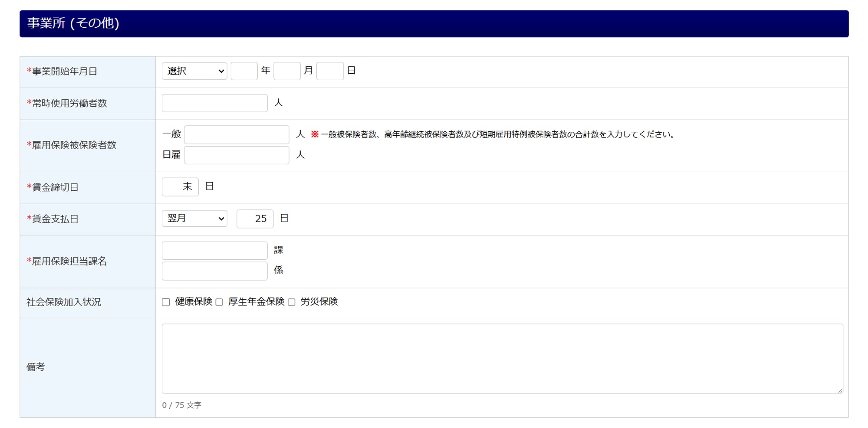Open the era dropdown for 事業開始年月日
The width and height of the screenshot is (868, 428).
tap(194, 71)
